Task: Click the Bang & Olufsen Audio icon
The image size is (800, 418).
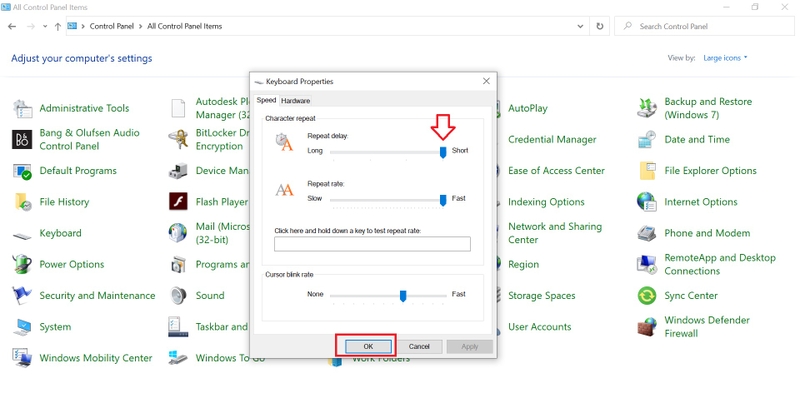Action: coord(22,139)
